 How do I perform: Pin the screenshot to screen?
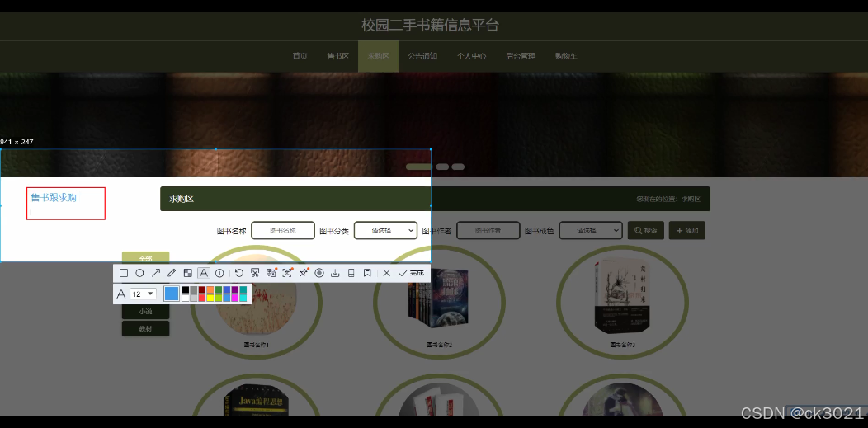[304, 273]
